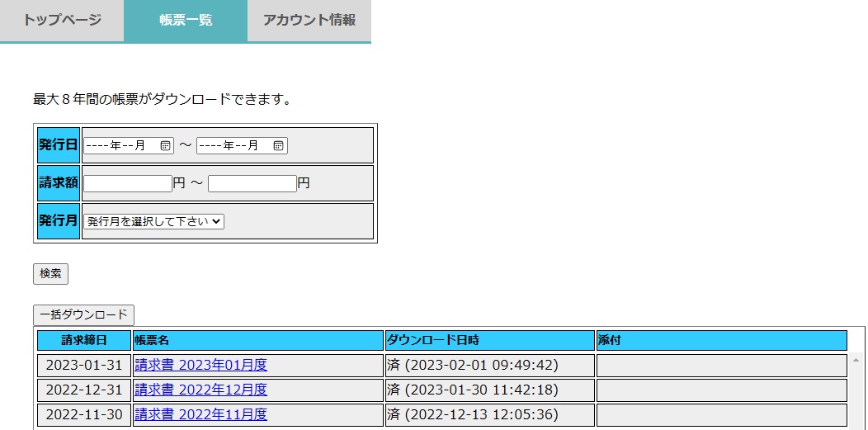Click the 一括ダウンロード button
This screenshot has height=430, width=868.
(x=83, y=314)
